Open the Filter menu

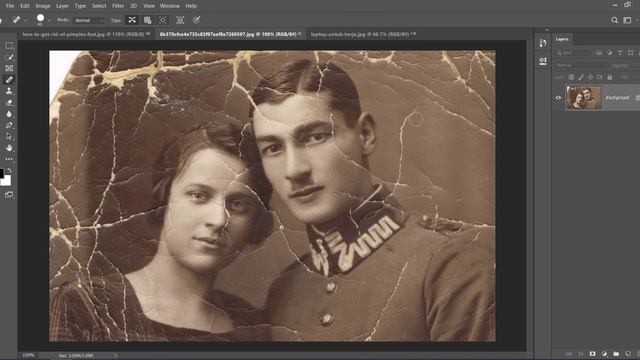pyautogui.click(x=118, y=6)
